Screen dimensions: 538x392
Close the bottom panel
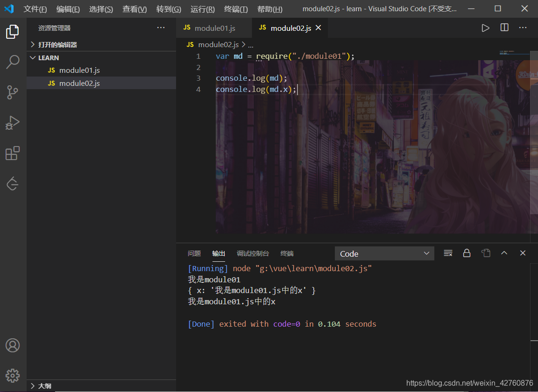[523, 253]
